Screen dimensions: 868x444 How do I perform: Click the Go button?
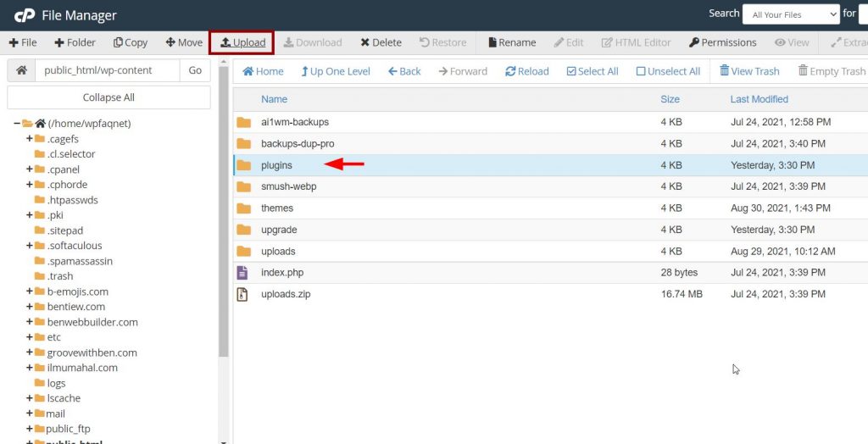tap(195, 70)
